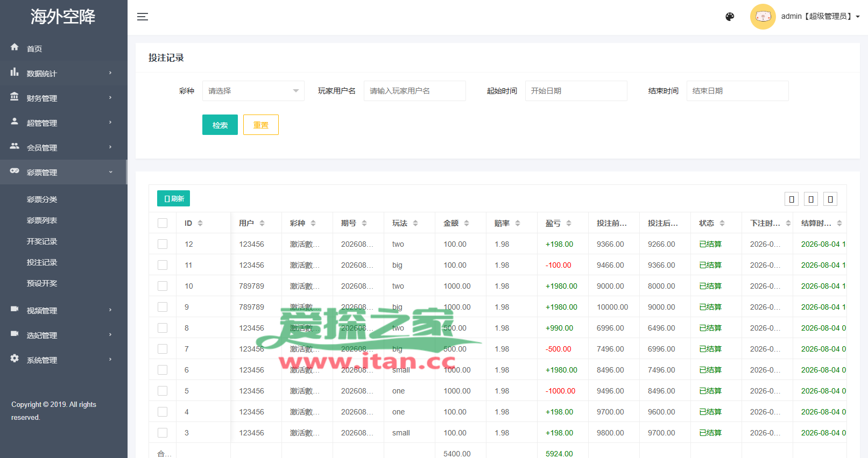This screenshot has width=868, height=458.
Task: Click the camera icon for 视频管理
Action: (15, 309)
